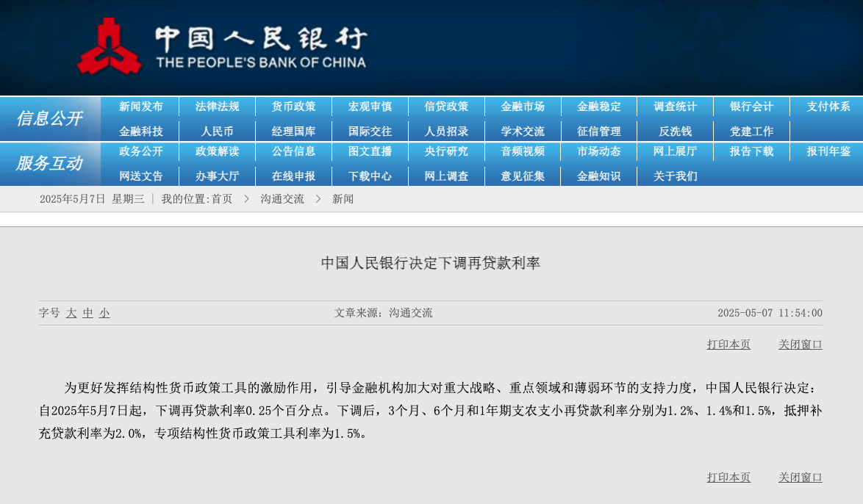This screenshot has width=863, height=504.
Task: Open the 政策解读 menu link
Action: pyautogui.click(x=217, y=151)
